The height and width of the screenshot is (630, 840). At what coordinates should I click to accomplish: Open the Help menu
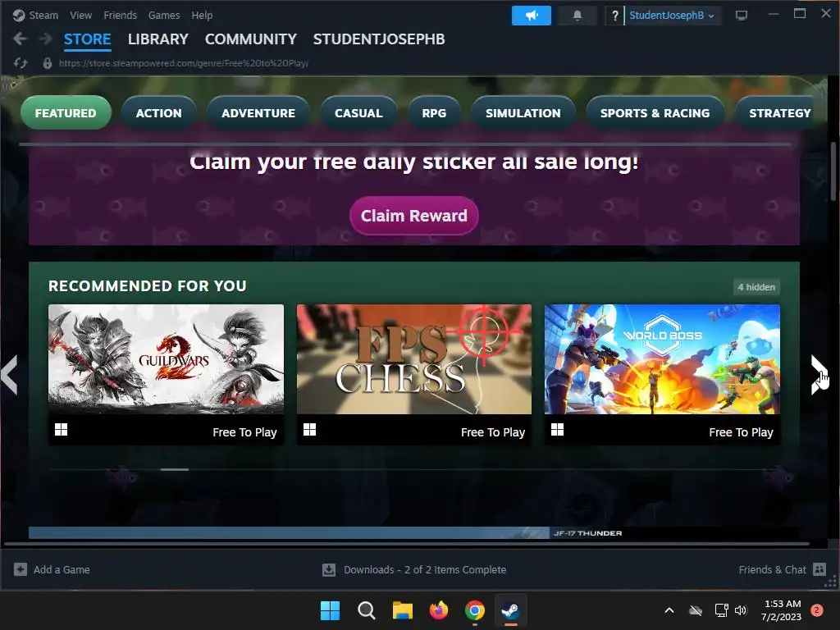[202, 16]
